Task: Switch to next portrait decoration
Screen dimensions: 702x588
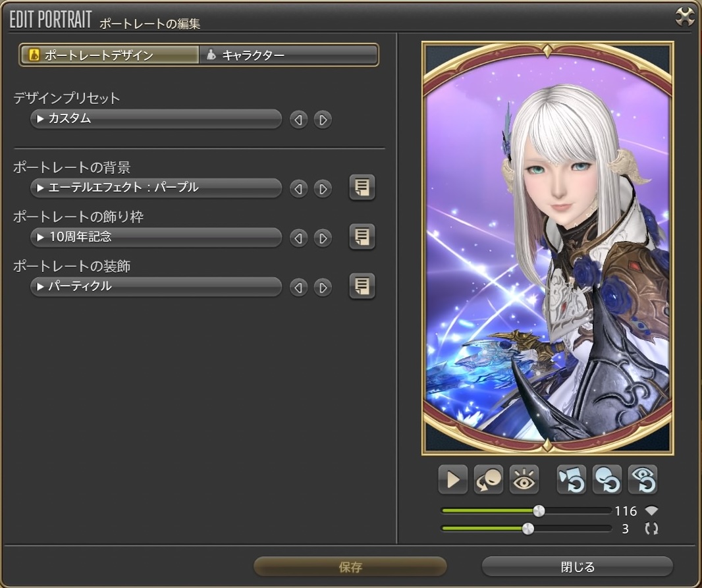Action: 323,288
